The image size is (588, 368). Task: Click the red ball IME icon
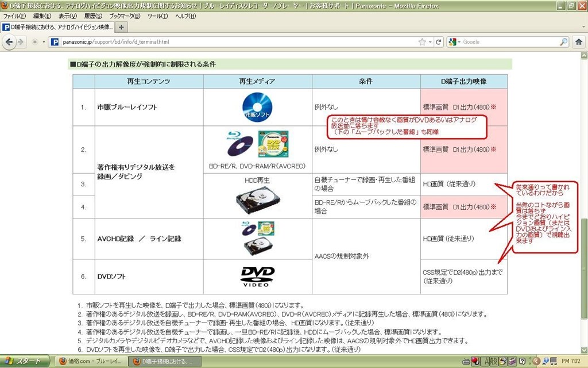pyautogui.click(x=475, y=361)
